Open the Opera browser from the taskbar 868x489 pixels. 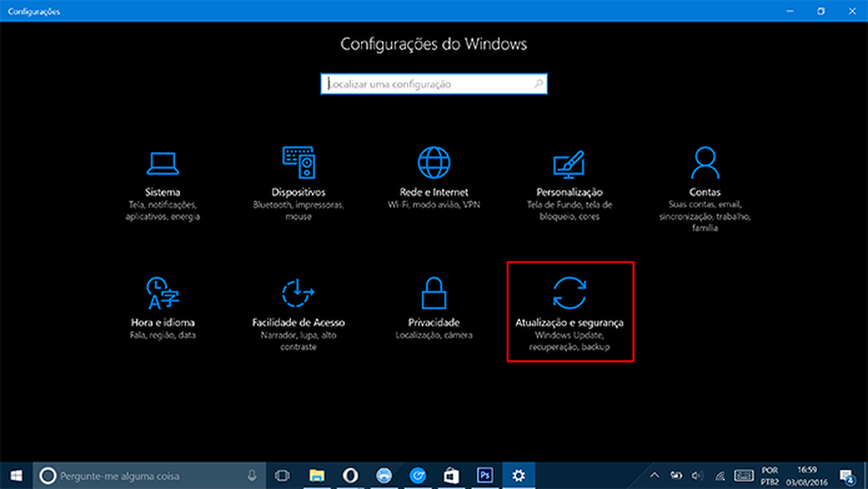350,476
